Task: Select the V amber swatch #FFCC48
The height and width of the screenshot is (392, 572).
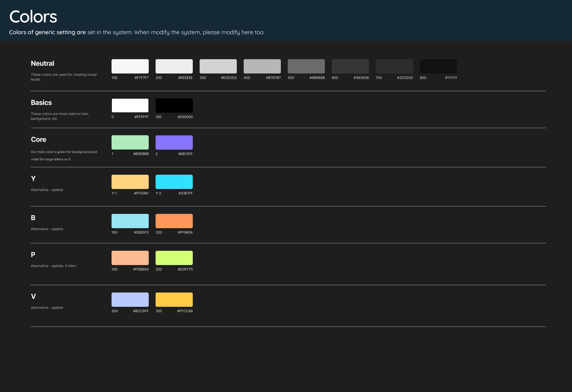Action: pyautogui.click(x=174, y=300)
